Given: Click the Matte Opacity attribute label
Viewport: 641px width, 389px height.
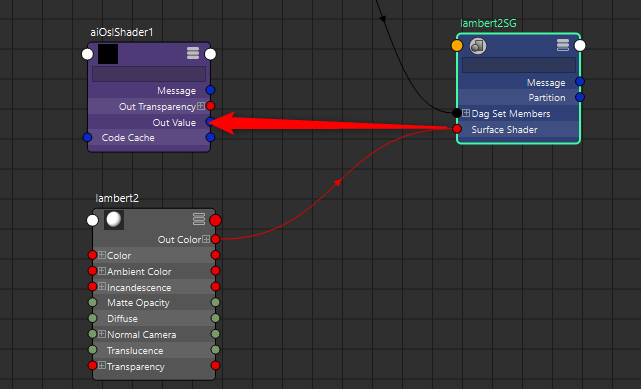Looking at the screenshot, I should pos(138,303).
